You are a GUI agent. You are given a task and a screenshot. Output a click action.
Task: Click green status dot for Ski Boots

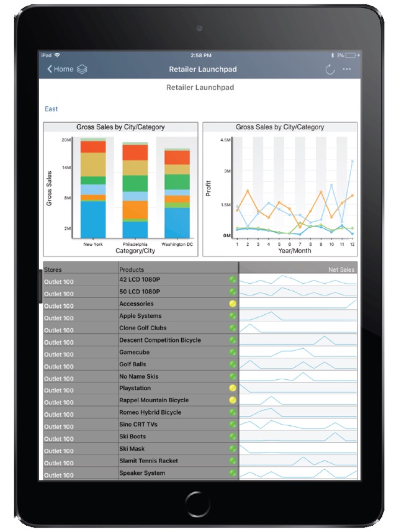tap(233, 436)
